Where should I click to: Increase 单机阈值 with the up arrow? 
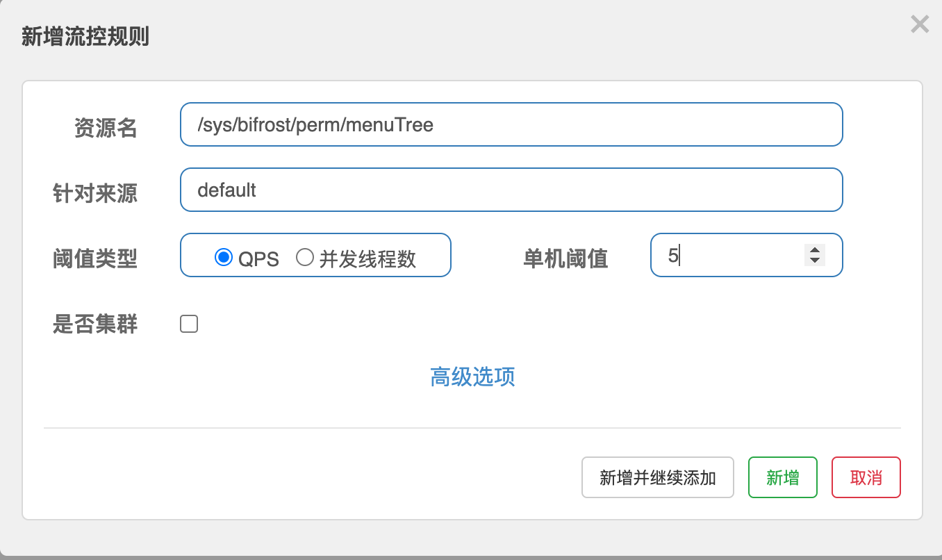(x=814, y=250)
